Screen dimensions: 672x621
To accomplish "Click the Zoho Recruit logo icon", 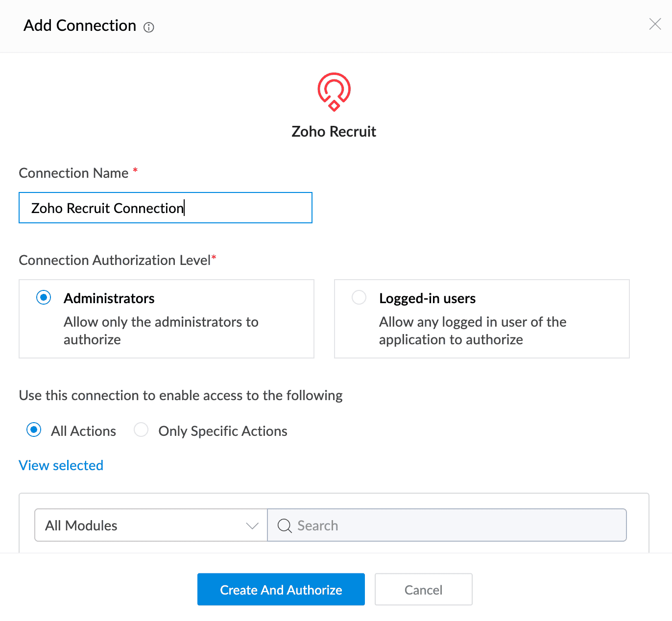I will 334,92.
